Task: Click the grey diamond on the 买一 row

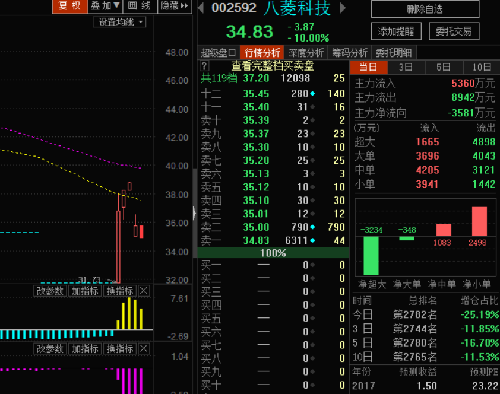Action: [313, 265]
